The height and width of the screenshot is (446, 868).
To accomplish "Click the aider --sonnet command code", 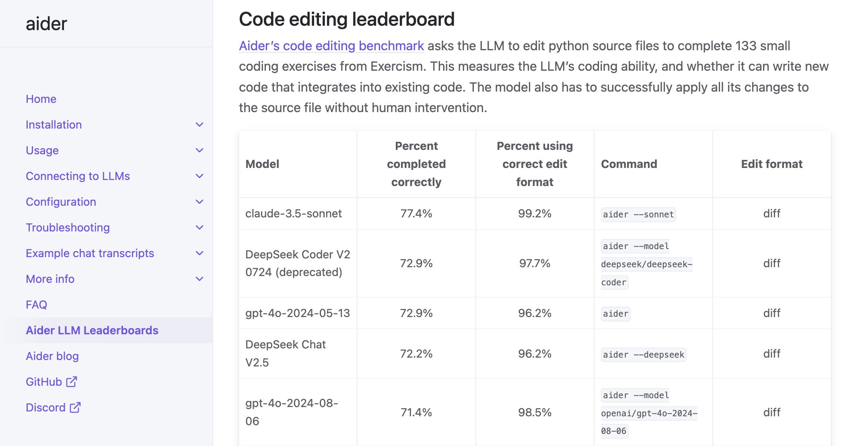I will point(638,214).
